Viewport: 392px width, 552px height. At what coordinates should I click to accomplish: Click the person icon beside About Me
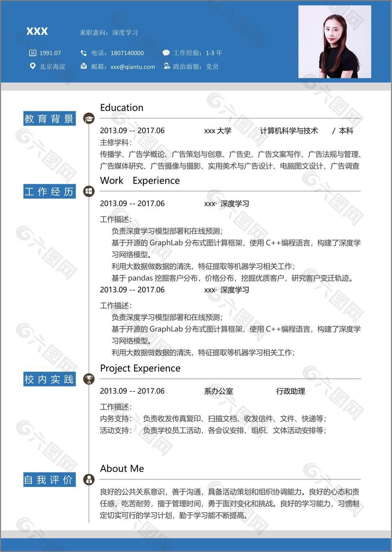(89, 480)
